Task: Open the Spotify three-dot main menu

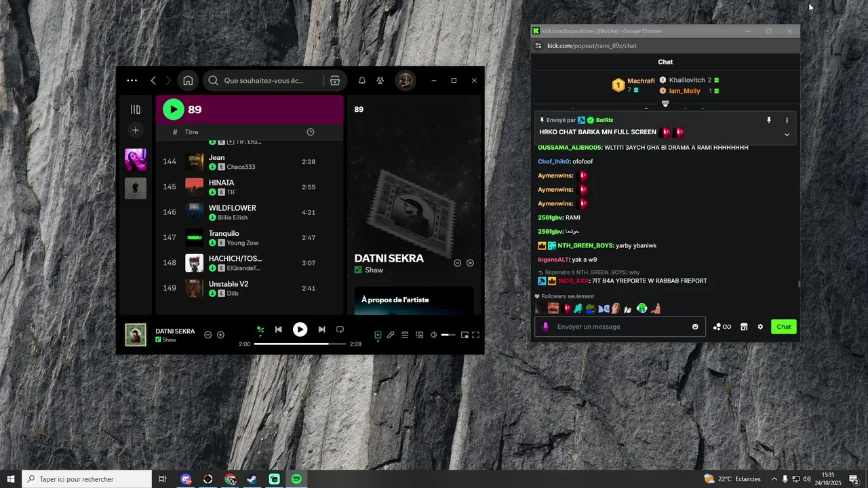Action: (132, 81)
